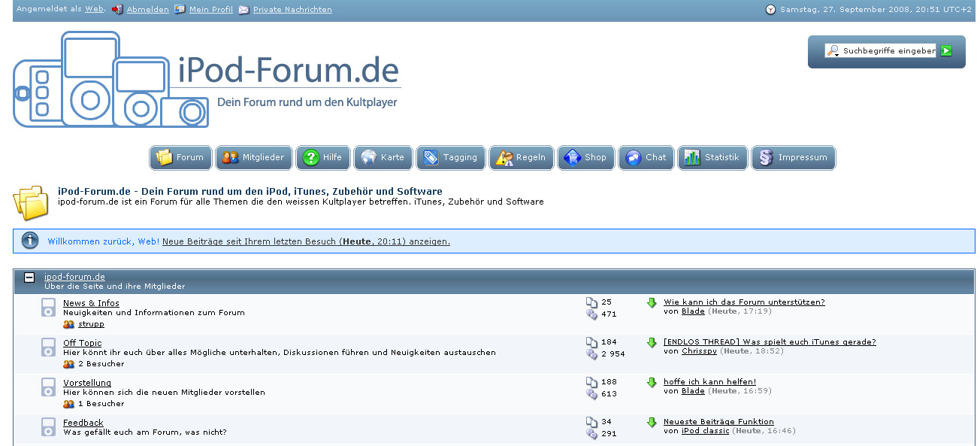Click posts icon beside 613

(591, 394)
